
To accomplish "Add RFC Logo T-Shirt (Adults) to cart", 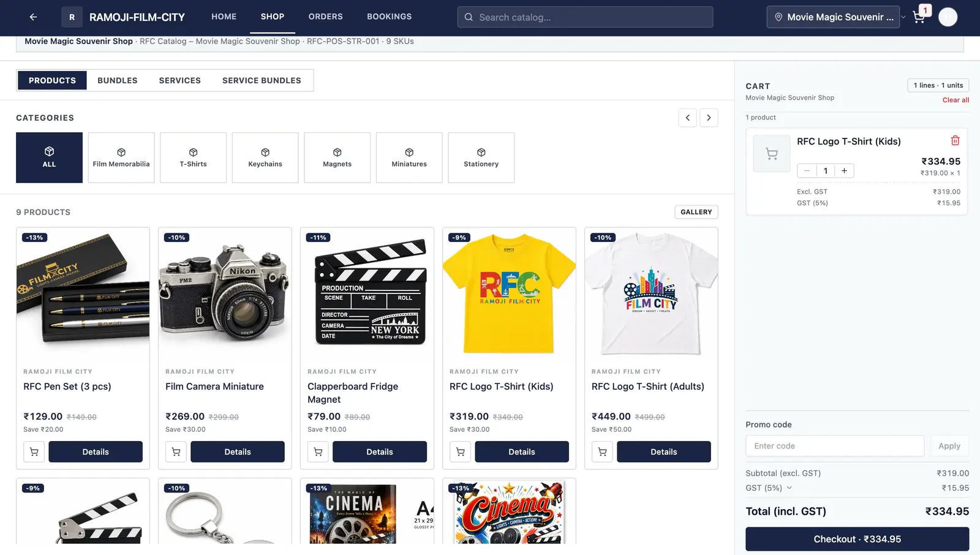I will (602, 452).
